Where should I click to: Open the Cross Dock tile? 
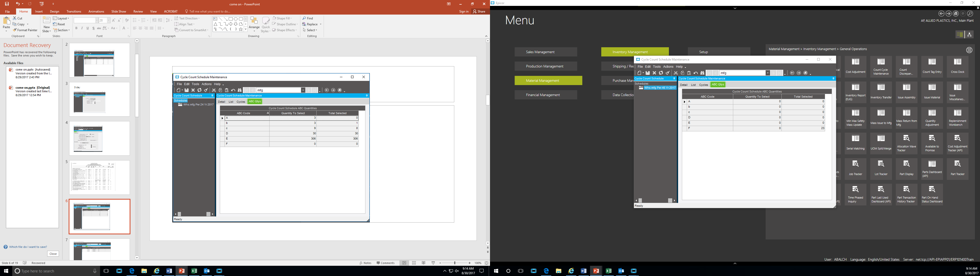(x=958, y=67)
